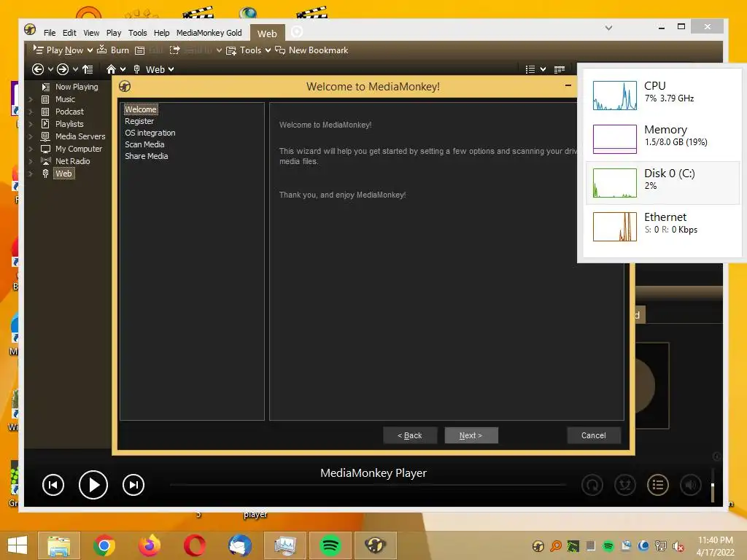Open the MediaMonkey Gold menu
Screen dimensions: 747x560
pos(209,33)
